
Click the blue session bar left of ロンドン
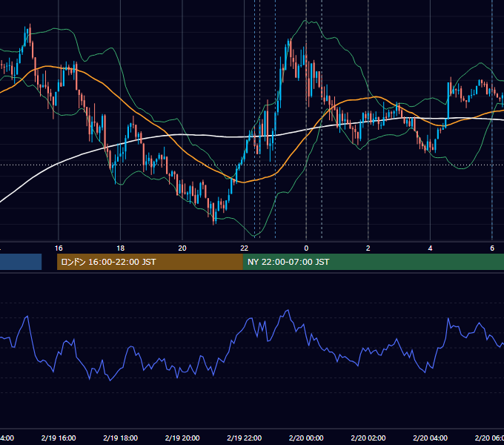pyautogui.click(x=21, y=262)
